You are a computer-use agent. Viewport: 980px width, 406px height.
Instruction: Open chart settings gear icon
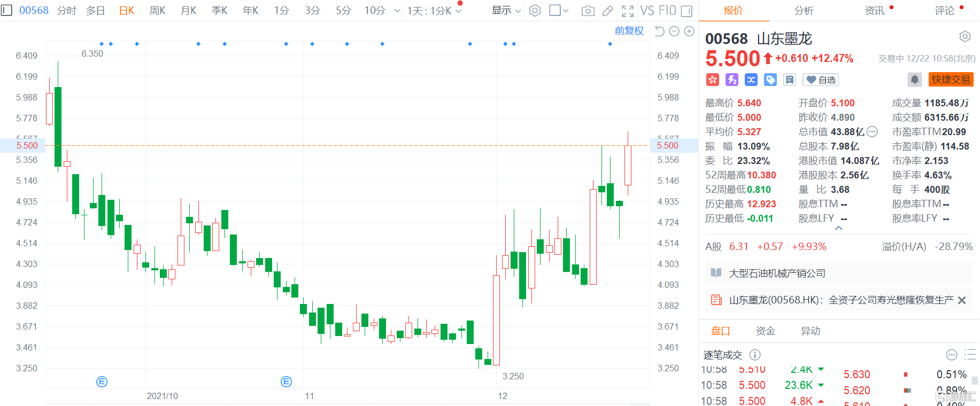click(535, 11)
